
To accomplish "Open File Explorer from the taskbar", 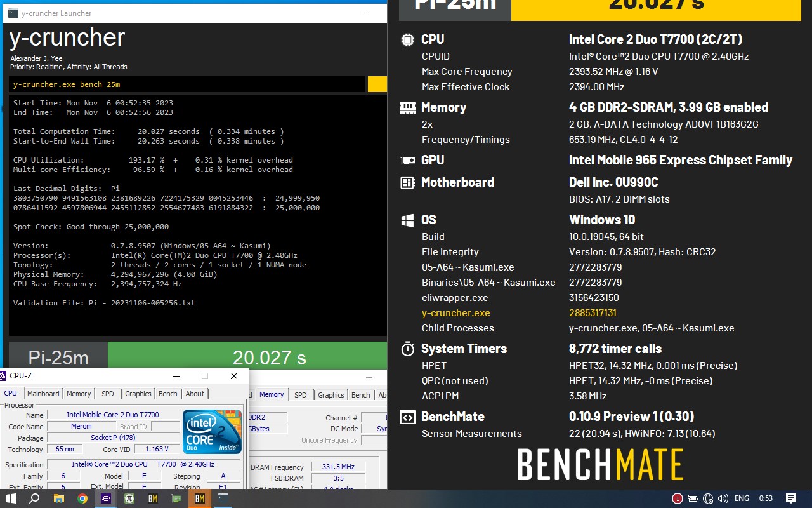I will pyautogui.click(x=58, y=498).
